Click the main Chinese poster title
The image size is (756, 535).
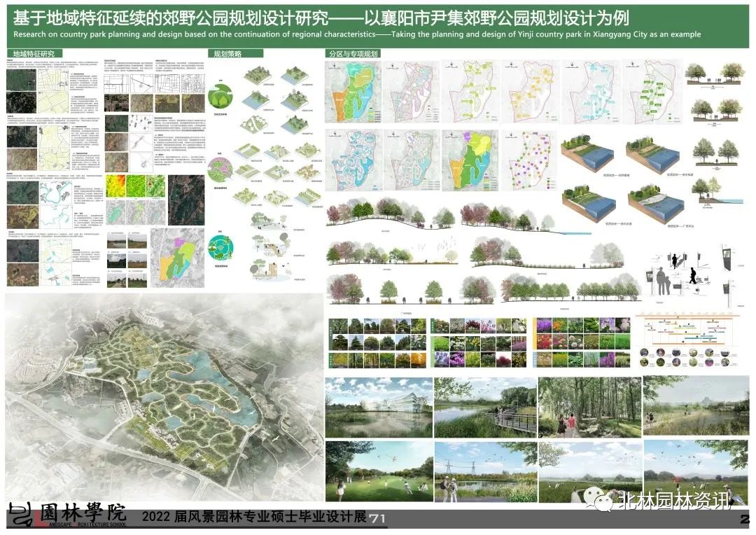(x=321, y=18)
